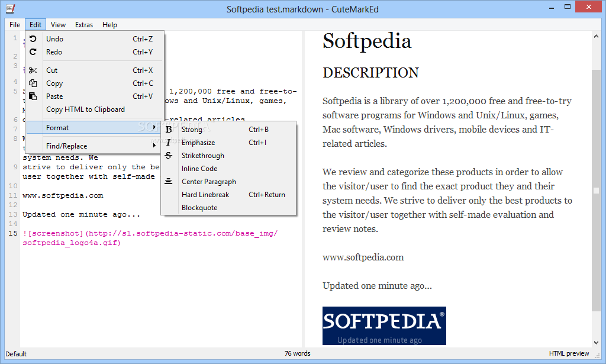Image resolution: width=606 pixels, height=364 pixels.
Task: Click the Softpedia heading in preview
Action: coord(367,41)
